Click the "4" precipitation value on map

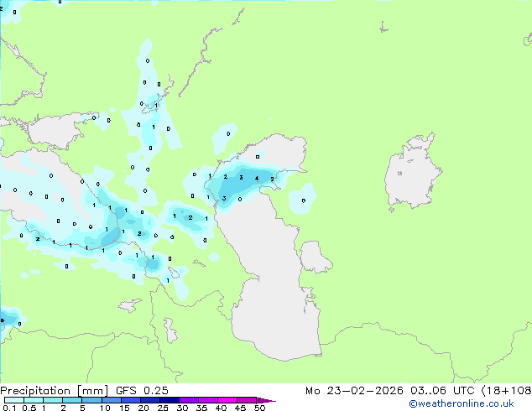[257, 179]
